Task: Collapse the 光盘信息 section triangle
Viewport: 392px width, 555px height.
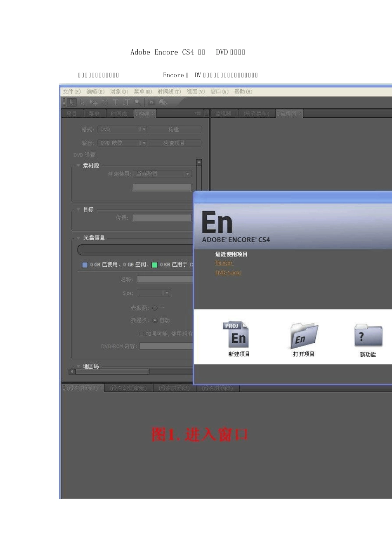Action: (78, 238)
